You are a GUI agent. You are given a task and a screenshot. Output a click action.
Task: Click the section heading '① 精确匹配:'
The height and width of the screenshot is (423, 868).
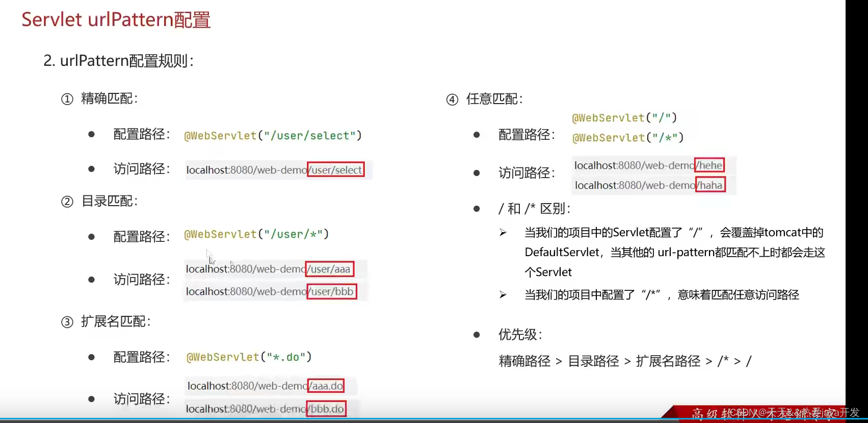click(x=99, y=98)
